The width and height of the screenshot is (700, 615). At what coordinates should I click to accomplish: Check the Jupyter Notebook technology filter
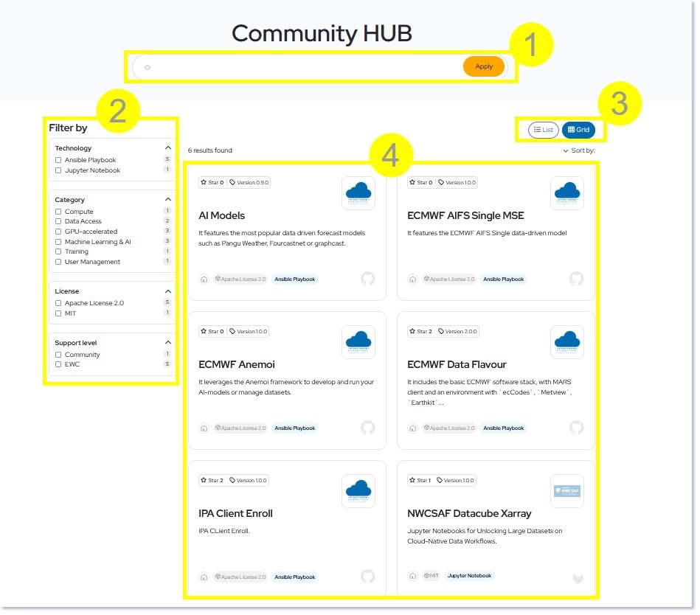pos(58,170)
